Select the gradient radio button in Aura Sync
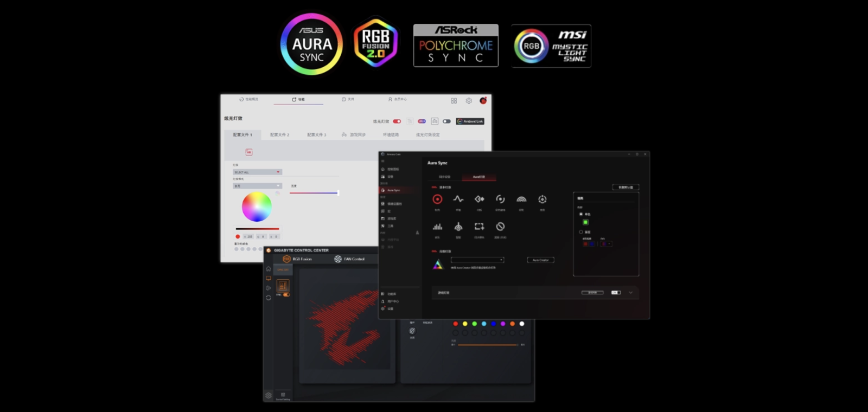868x412 pixels. coord(581,232)
